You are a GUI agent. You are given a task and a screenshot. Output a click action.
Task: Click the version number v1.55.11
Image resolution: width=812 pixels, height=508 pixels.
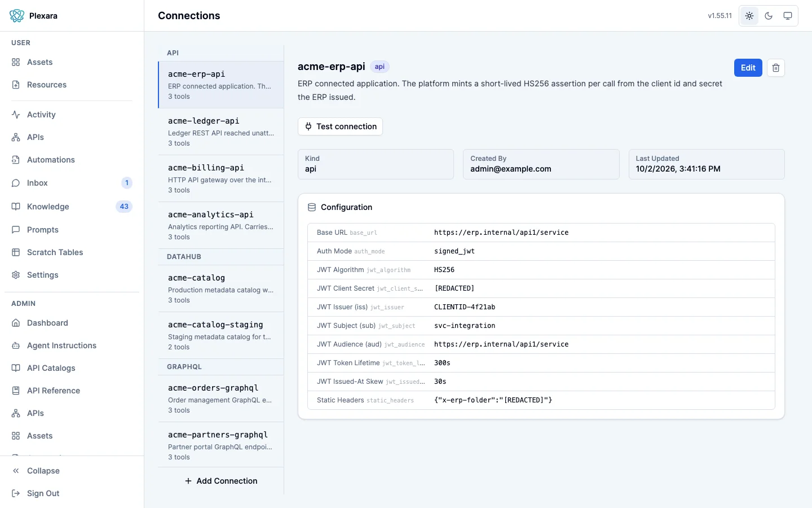720,16
